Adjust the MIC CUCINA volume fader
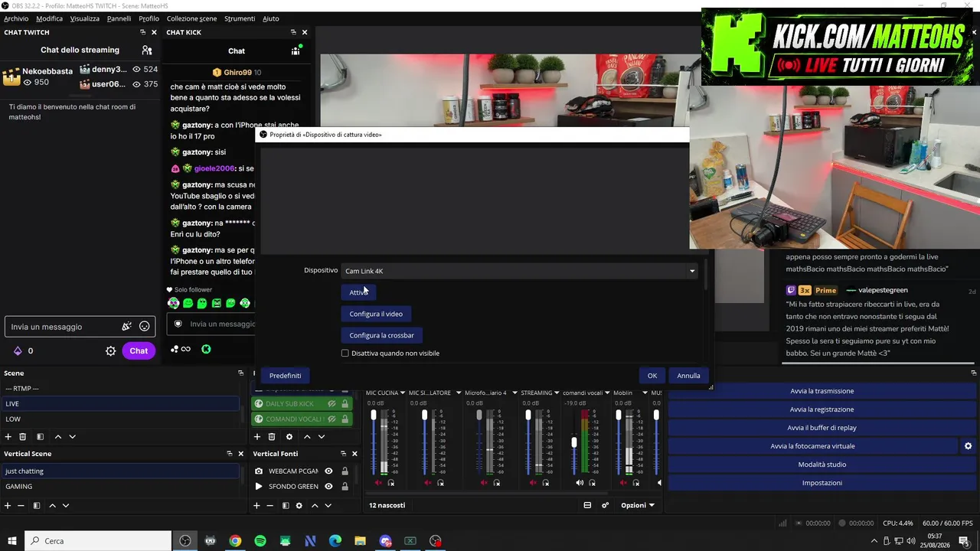980x551 pixels. coord(374,416)
